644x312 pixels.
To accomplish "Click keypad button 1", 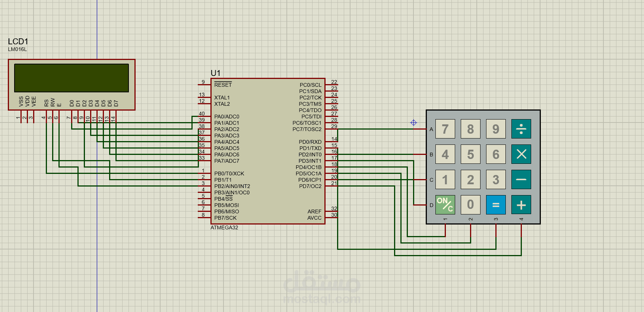I will (x=445, y=179).
